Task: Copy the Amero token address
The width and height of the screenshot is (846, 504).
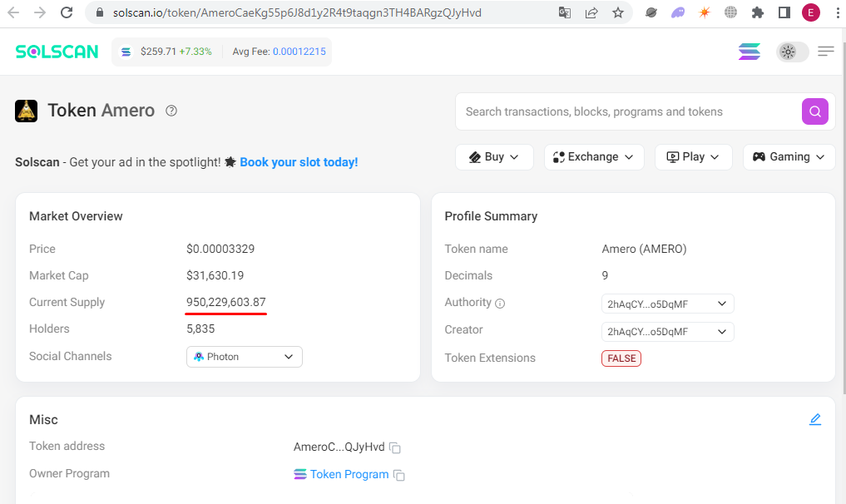Action: (395, 448)
